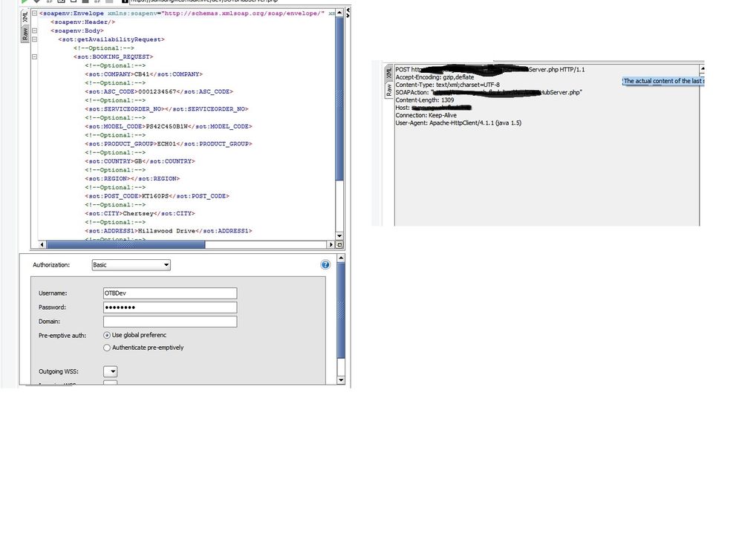Switch to the Raw tab of the request editor
This screenshot has width=742, height=560.
click(x=25, y=33)
